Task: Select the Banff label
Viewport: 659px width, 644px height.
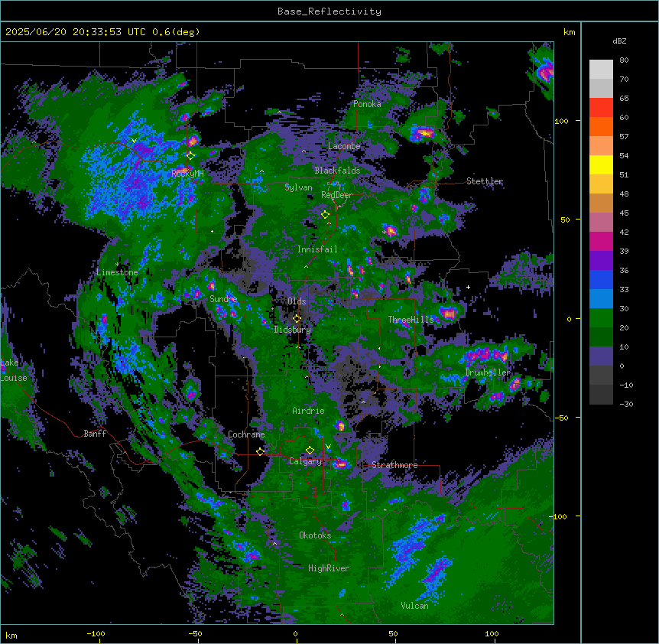Action: tap(95, 434)
